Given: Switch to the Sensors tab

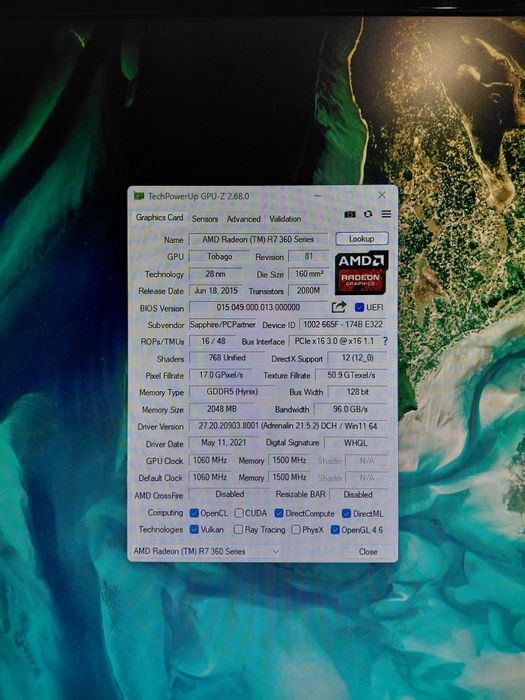Looking at the screenshot, I should (205, 219).
